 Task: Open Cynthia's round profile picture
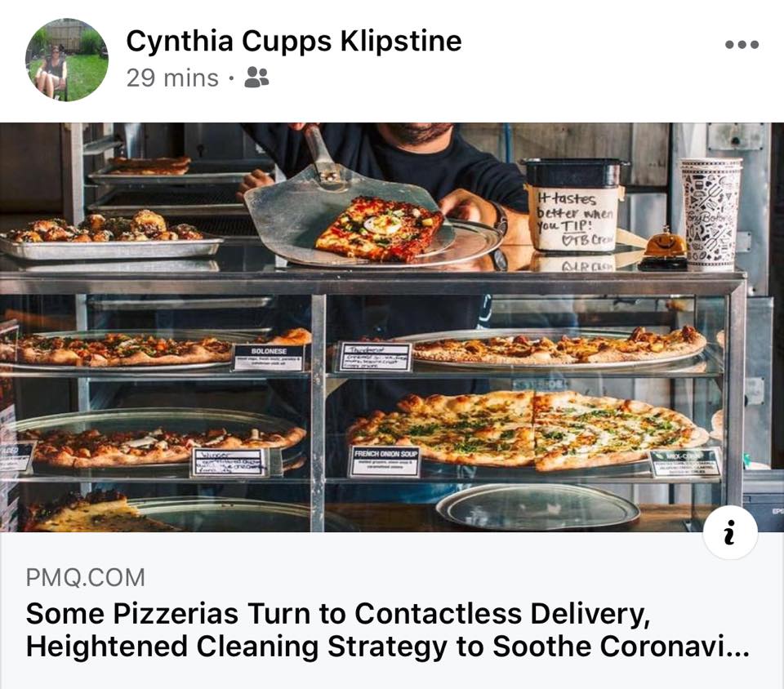tap(66, 60)
